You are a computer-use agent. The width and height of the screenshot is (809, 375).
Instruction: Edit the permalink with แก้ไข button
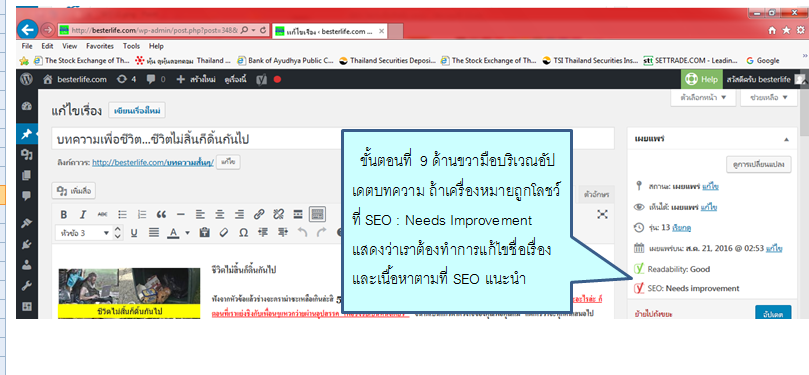228,162
